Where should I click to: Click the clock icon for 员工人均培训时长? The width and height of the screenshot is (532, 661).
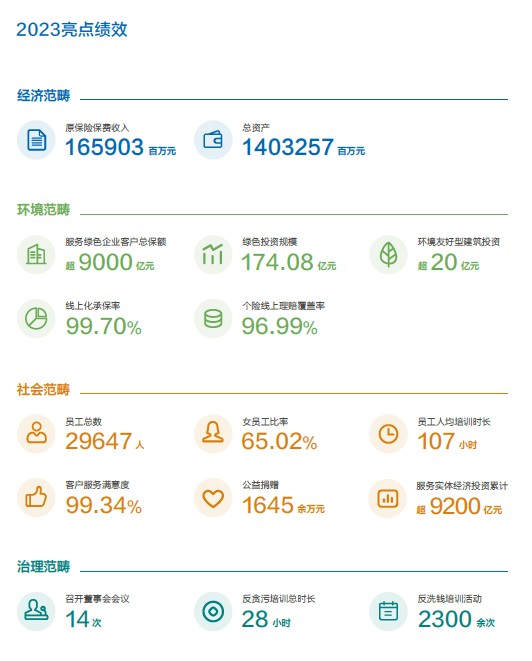(388, 434)
